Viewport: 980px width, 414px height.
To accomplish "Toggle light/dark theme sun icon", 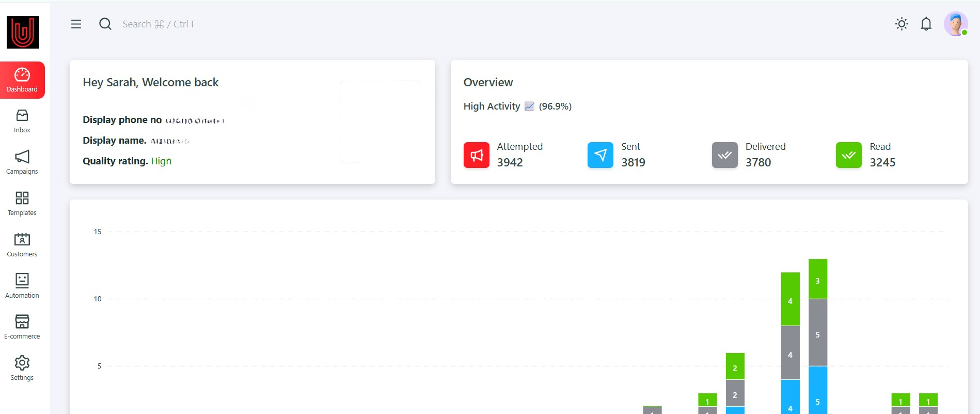I will [x=902, y=24].
